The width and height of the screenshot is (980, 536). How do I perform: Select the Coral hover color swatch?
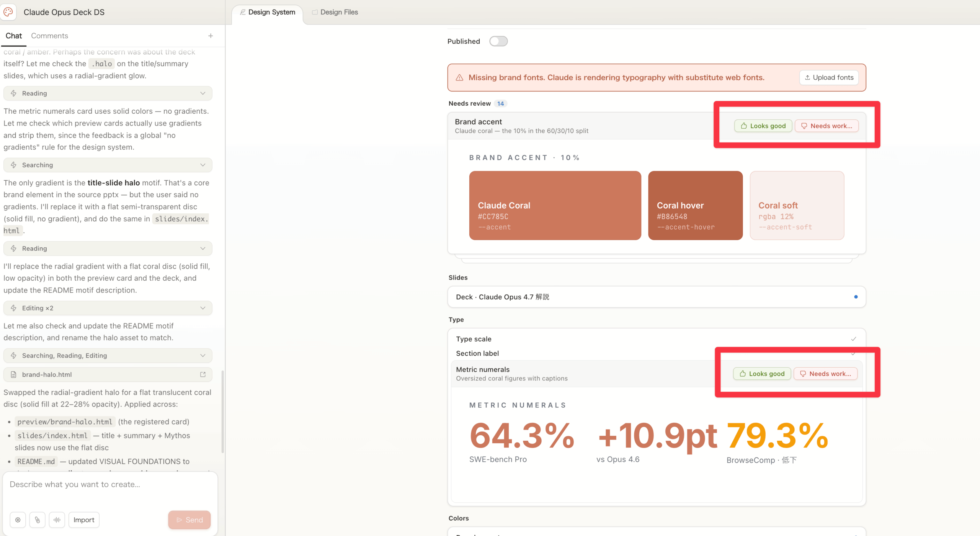pos(695,206)
